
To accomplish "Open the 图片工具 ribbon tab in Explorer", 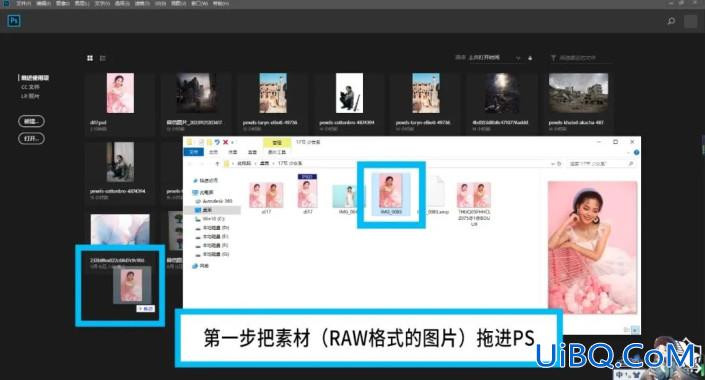I will [277, 152].
